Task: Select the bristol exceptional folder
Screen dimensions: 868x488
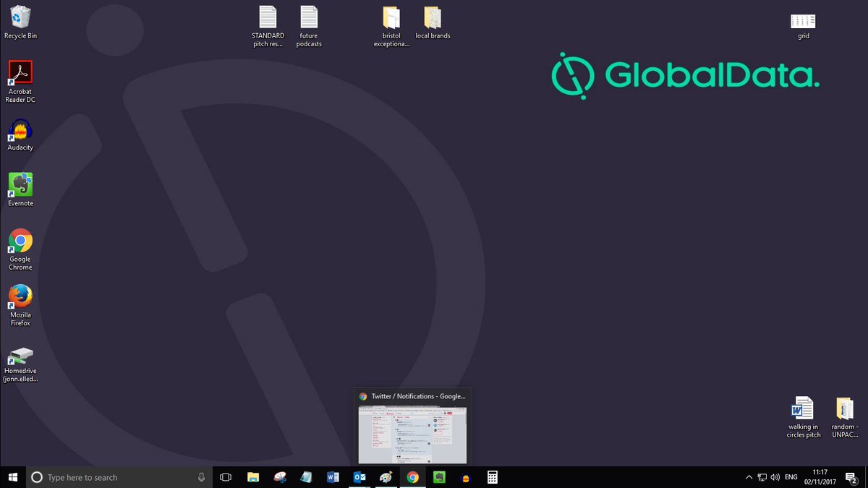Action: [391, 27]
